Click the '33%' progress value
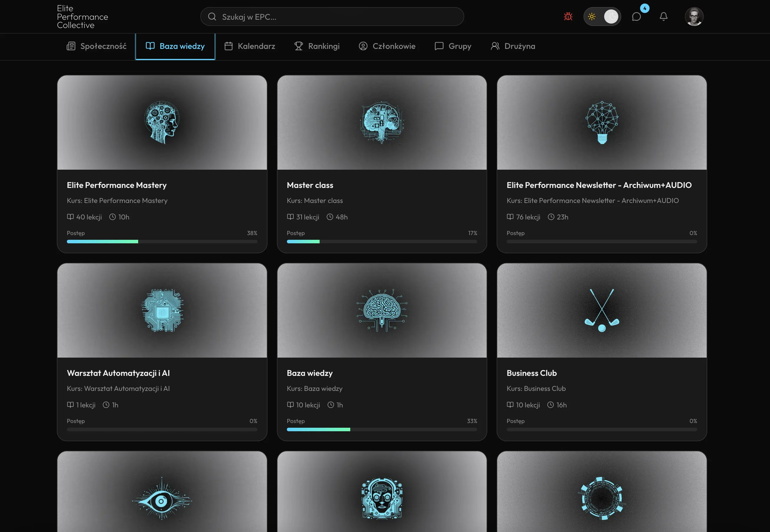This screenshot has width=770, height=532. pos(472,421)
